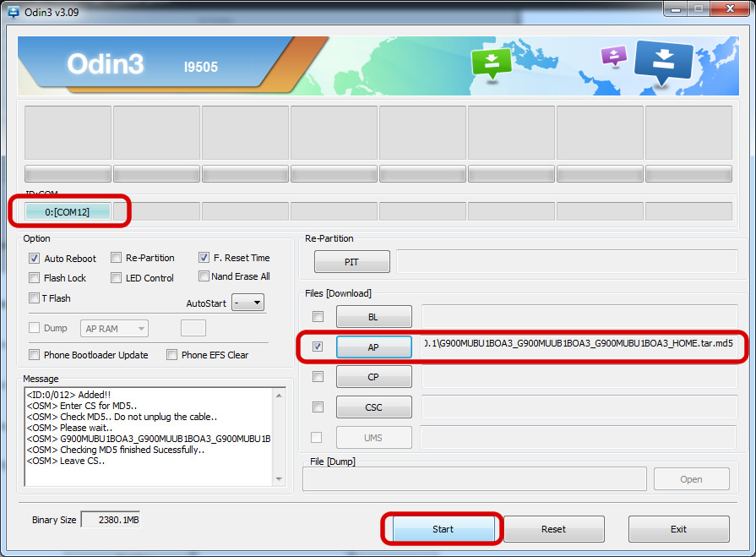Click the BL file button
The height and width of the screenshot is (557, 756).
(373, 317)
